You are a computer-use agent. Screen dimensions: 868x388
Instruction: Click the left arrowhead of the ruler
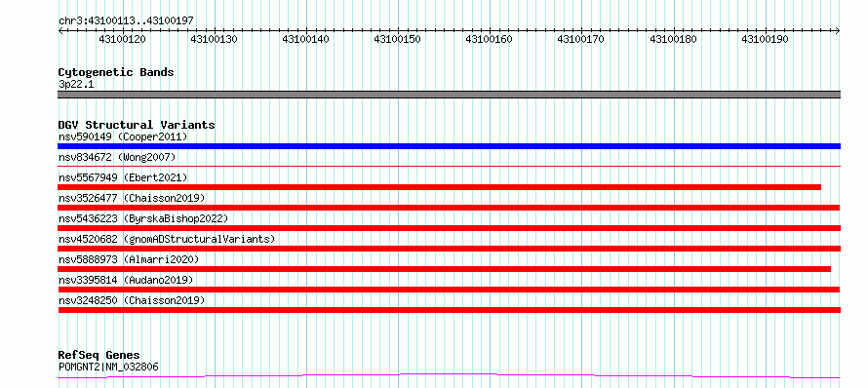point(60,31)
